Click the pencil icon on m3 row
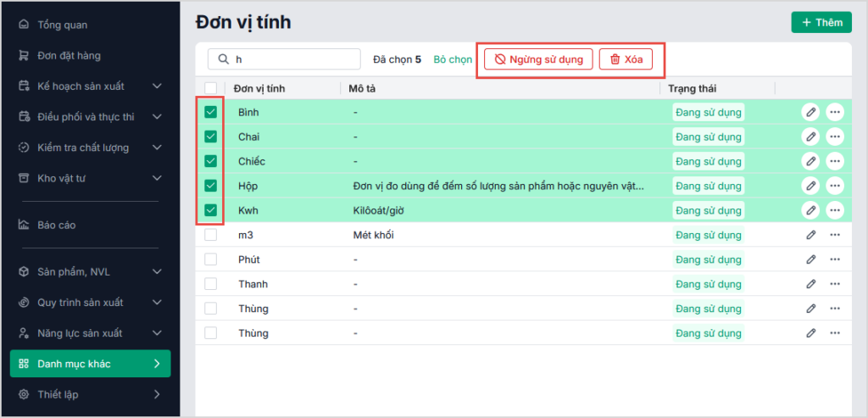 tap(810, 235)
